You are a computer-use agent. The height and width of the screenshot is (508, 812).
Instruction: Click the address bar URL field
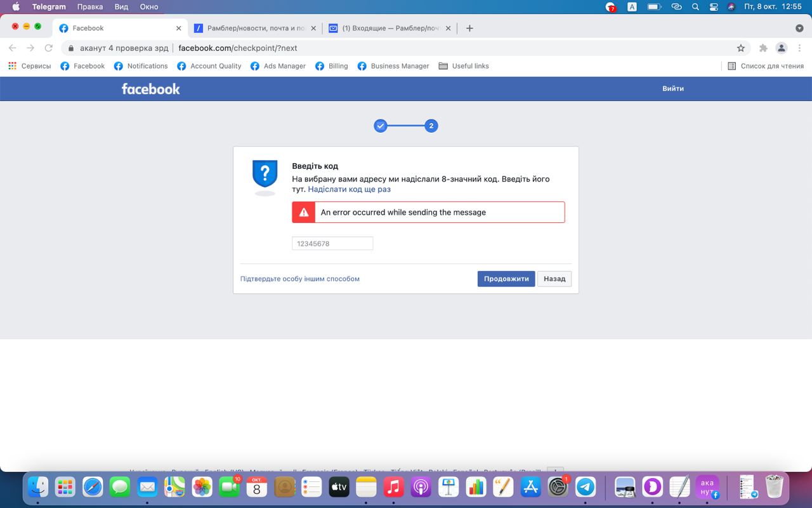406,48
